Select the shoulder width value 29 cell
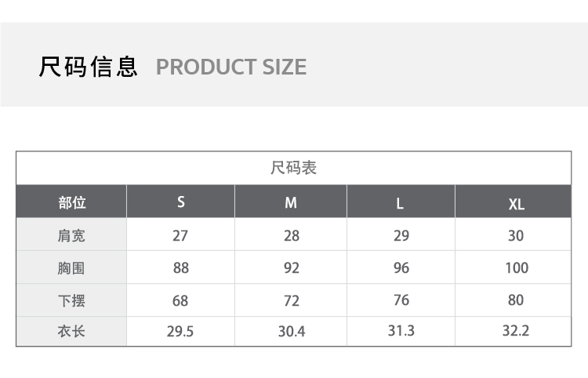The image size is (588, 378). [401, 235]
